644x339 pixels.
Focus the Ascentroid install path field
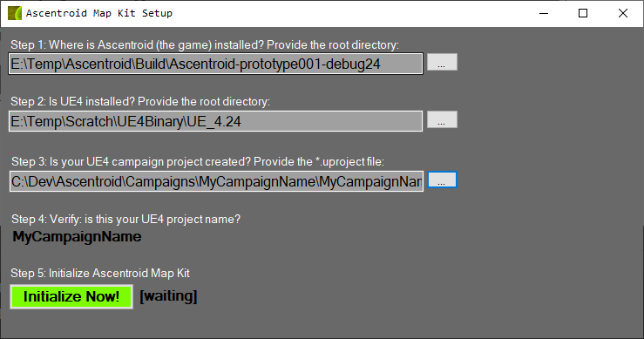coord(215,64)
